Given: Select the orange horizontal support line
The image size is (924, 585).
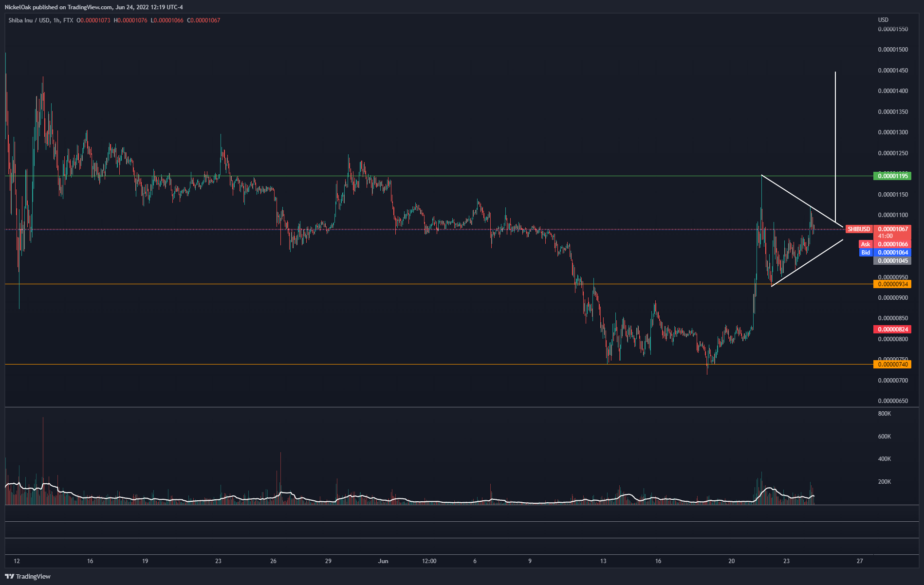Looking at the screenshot, I should 438,365.
